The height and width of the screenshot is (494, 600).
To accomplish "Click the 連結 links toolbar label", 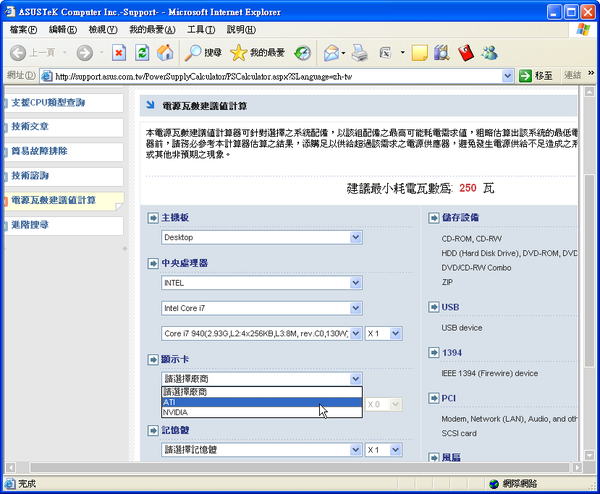I will 572,75.
